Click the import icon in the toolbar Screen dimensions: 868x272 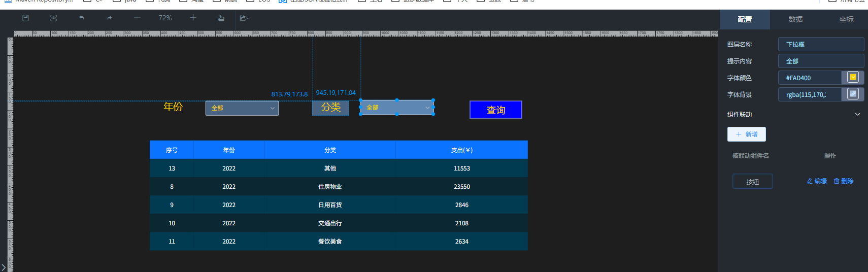point(221,18)
